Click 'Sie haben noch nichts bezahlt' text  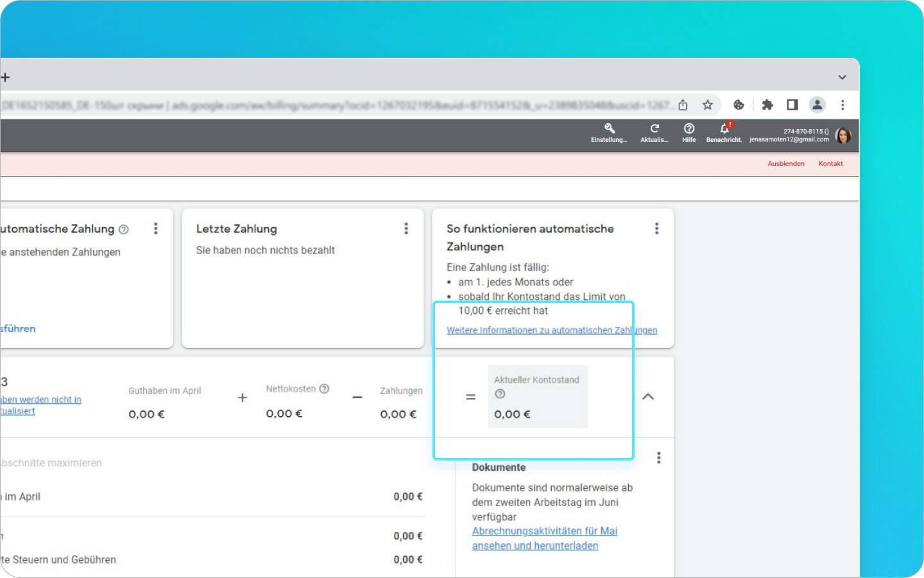[x=266, y=250]
